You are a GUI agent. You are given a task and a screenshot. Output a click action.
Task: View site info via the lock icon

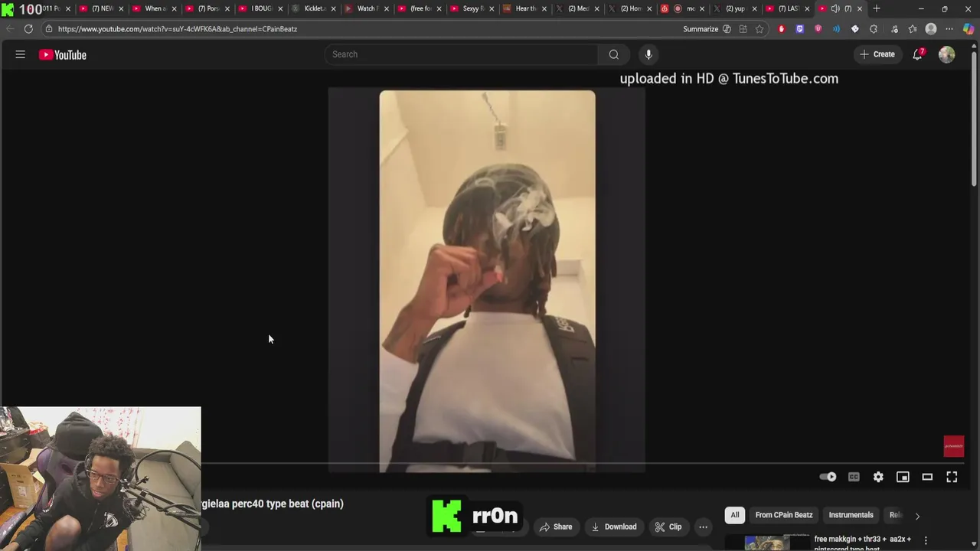tap(48, 29)
